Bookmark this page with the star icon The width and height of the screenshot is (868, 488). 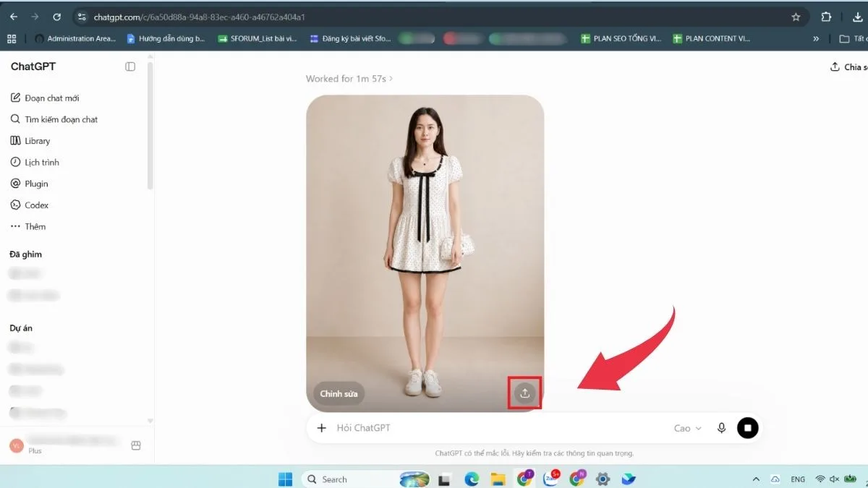tap(796, 17)
